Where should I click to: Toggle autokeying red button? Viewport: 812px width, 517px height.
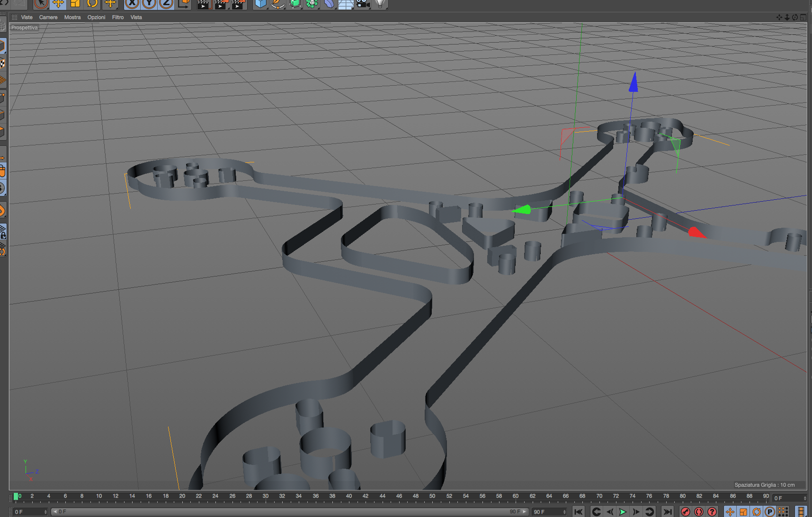699,512
